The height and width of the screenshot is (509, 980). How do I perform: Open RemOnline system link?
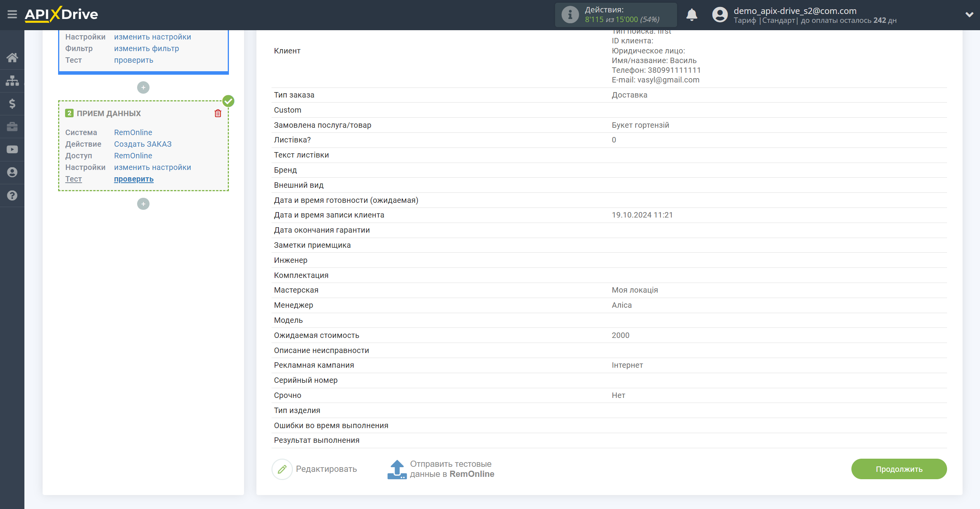coord(133,132)
